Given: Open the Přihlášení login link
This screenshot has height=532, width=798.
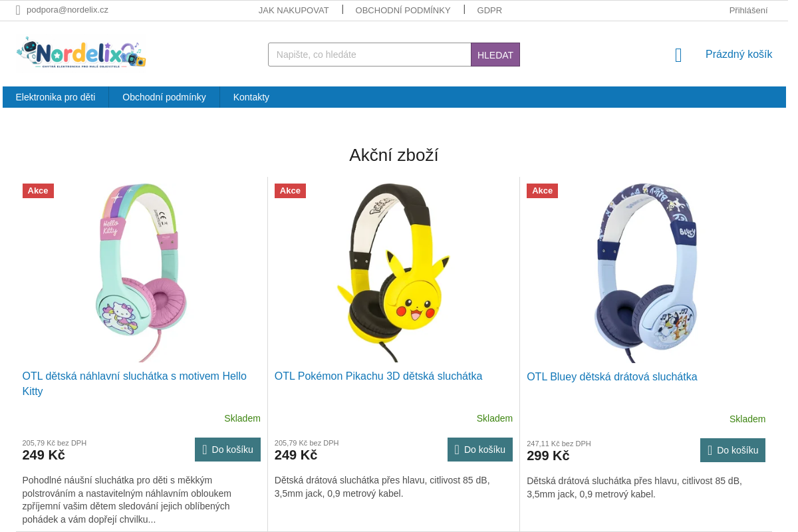Looking at the screenshot, I should (x=748, y=10).
